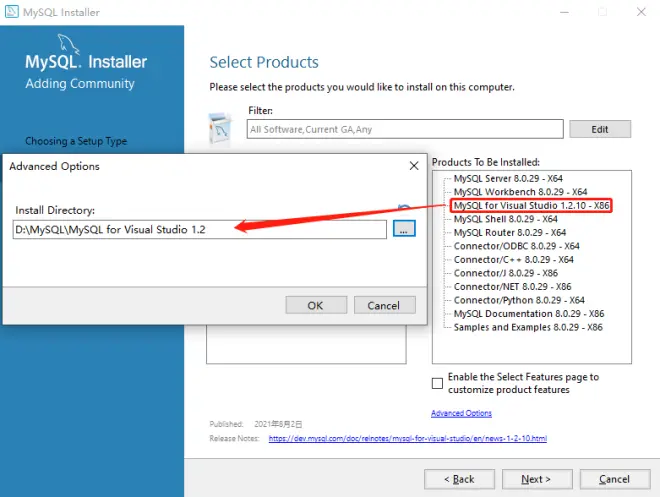Confirm Advanced Options with OK

(316, 305)
